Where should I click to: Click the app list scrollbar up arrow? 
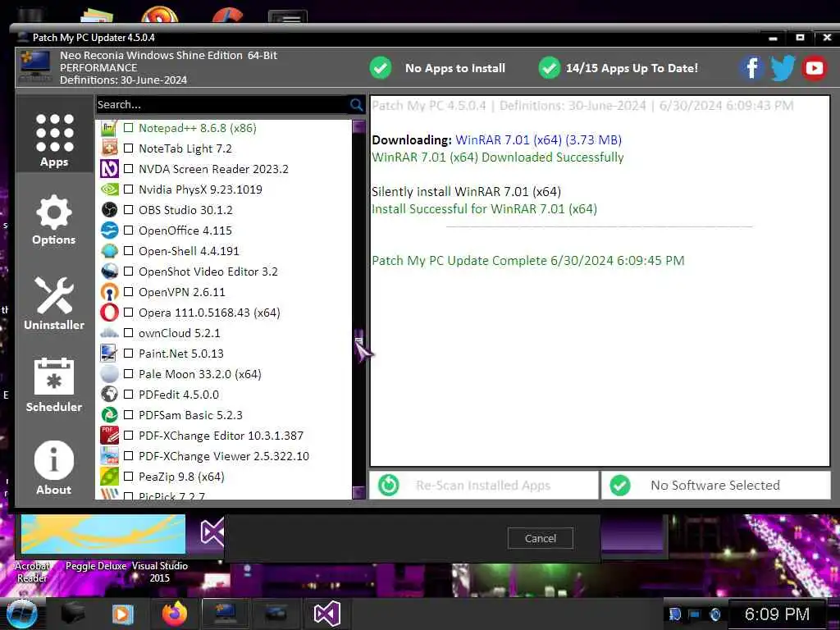coord(359,126)
